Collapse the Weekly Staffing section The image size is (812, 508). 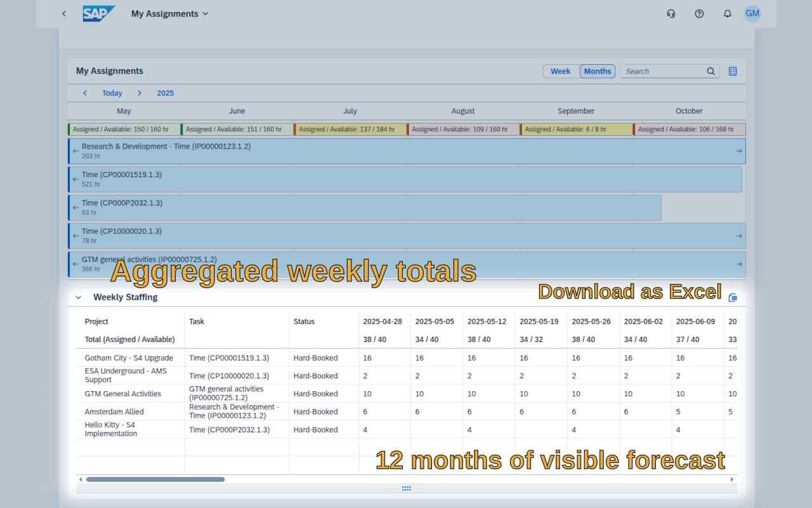pyautogui.click(x=79, y=297)
